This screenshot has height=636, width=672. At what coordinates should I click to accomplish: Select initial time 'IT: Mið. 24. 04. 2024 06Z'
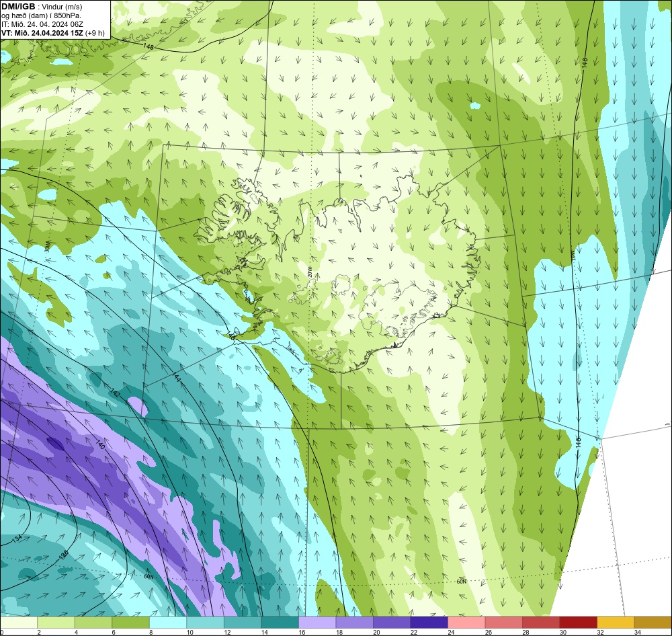coord(42,24)
